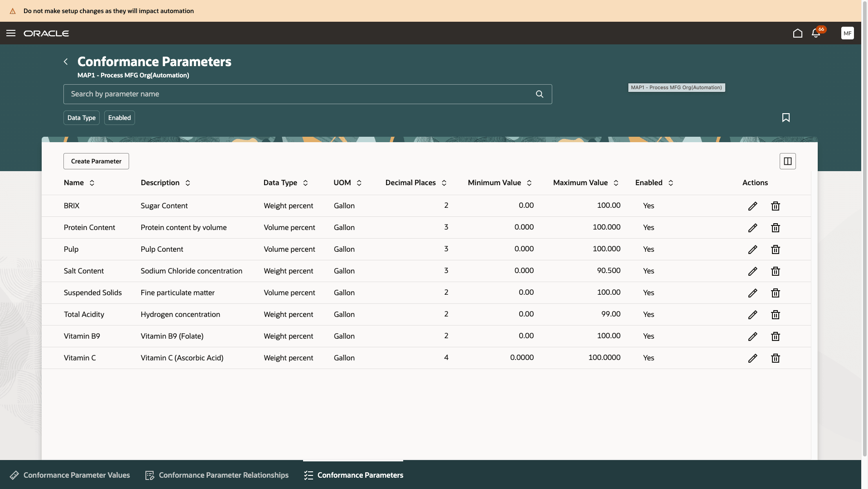Sort by the Minimum Value column

coord(529,183)
